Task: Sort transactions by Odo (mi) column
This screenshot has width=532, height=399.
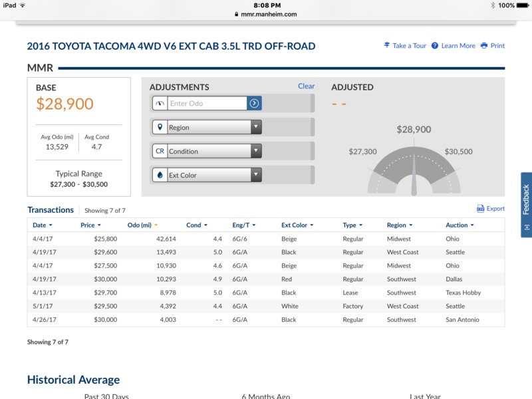Action: tap(142, 225)
